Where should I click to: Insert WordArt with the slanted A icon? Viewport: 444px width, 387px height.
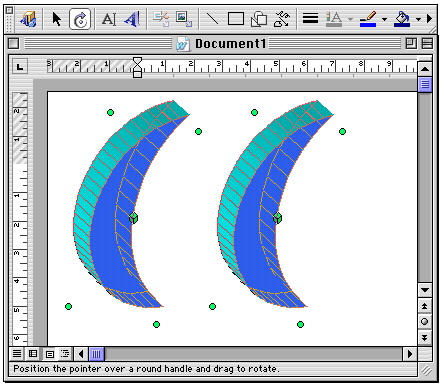[133, 19]
